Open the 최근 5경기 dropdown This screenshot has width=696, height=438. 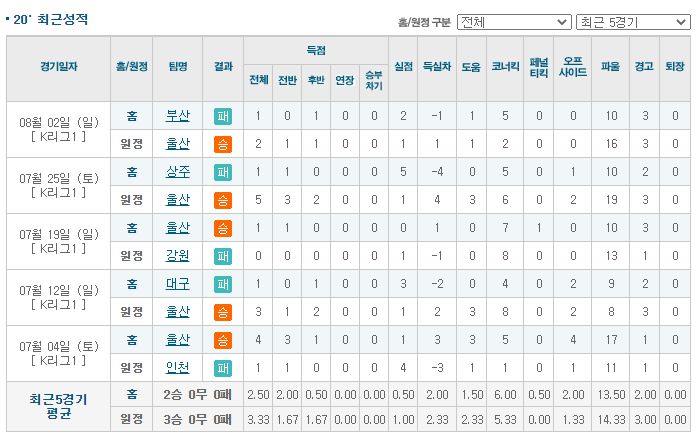[x=633, y=22]
